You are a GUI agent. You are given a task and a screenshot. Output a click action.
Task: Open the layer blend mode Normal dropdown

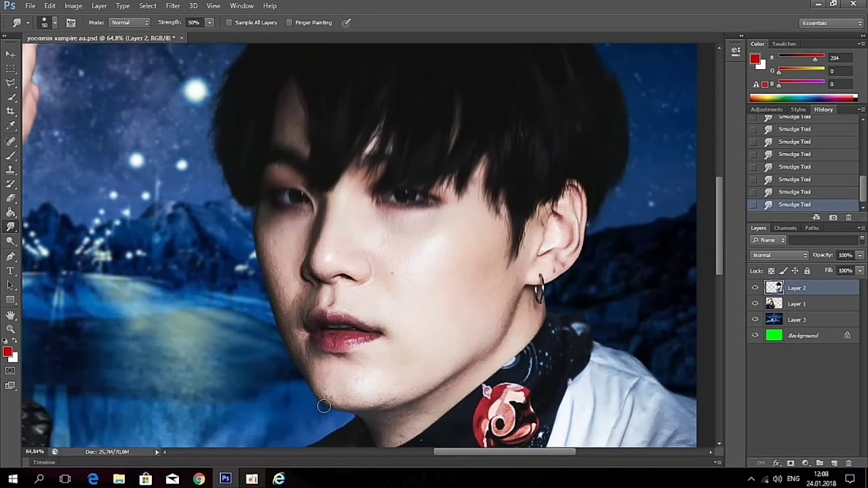[779, 255]
